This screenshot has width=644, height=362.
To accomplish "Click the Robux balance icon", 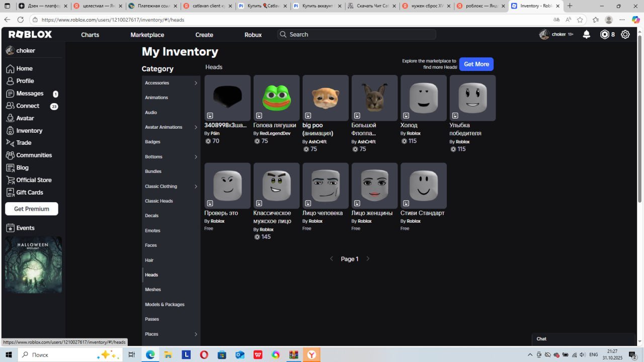I will click(605, 34).
